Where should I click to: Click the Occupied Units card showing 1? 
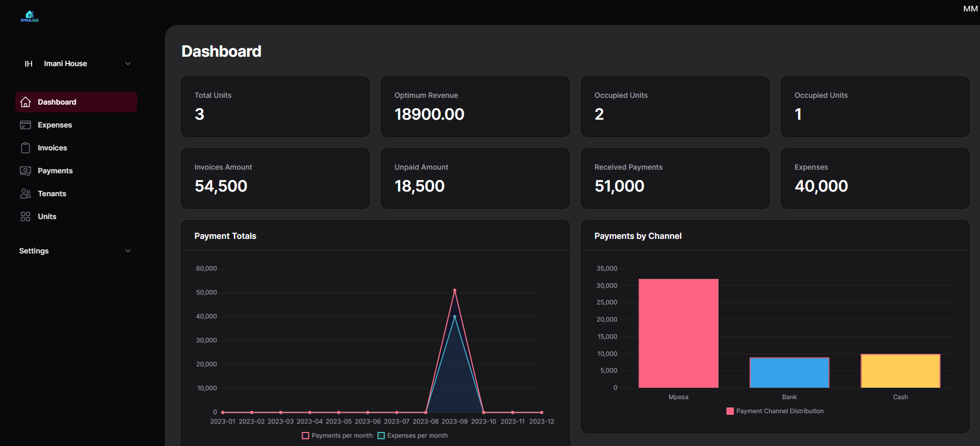tap(875, 107)
